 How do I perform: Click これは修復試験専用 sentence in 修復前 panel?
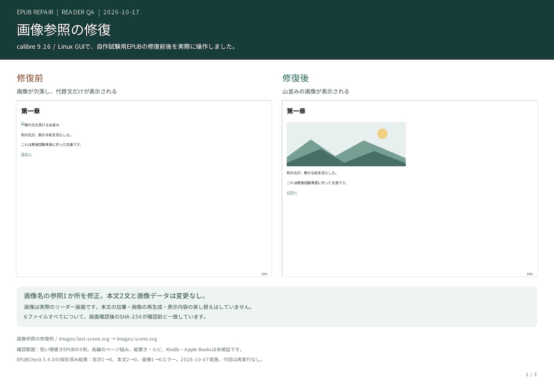(51, 144)
